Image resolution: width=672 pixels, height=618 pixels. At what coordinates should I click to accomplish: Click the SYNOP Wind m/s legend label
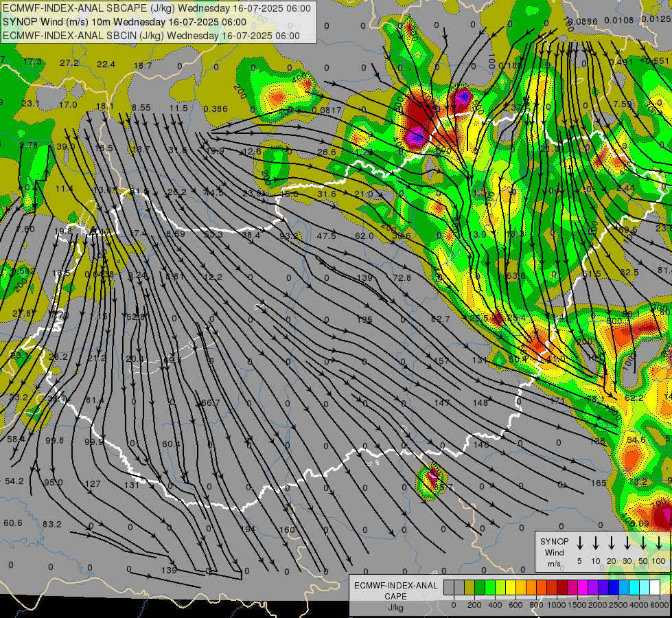pos(554,553)
